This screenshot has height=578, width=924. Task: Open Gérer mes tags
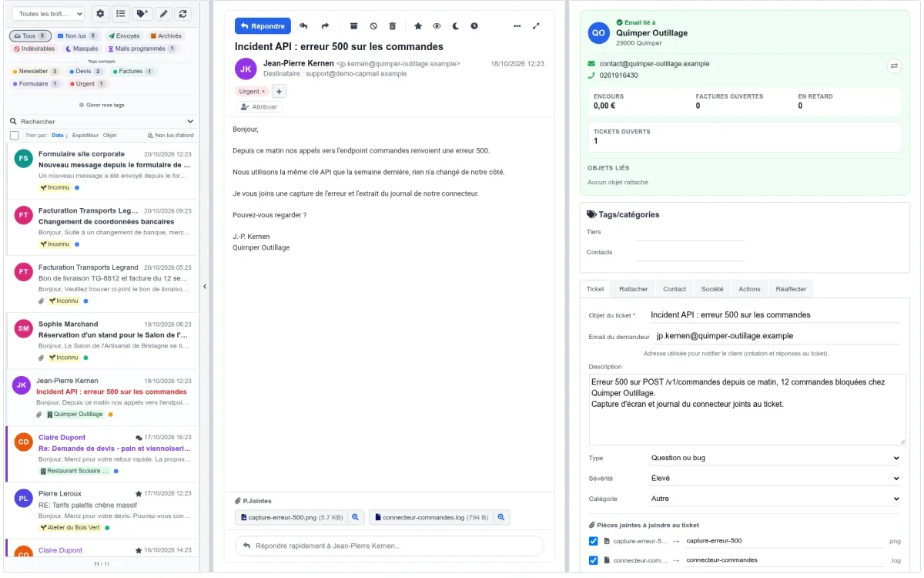click(102, 104)
